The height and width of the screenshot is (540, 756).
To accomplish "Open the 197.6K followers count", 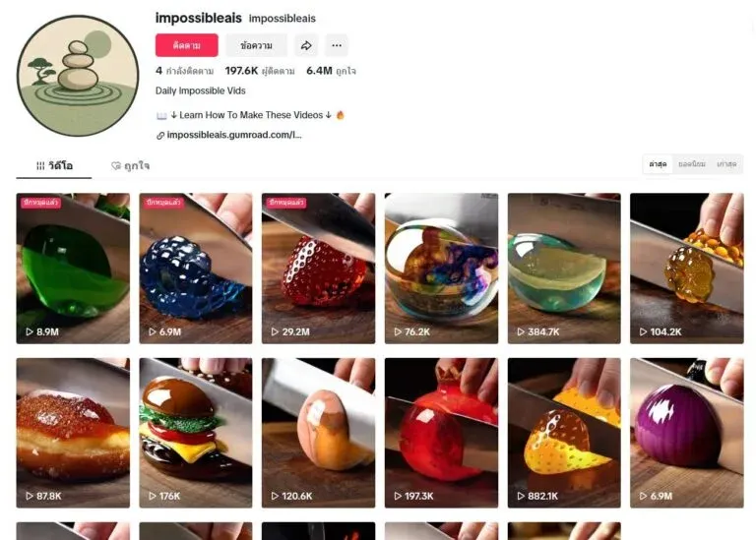I will pos(260,71).
